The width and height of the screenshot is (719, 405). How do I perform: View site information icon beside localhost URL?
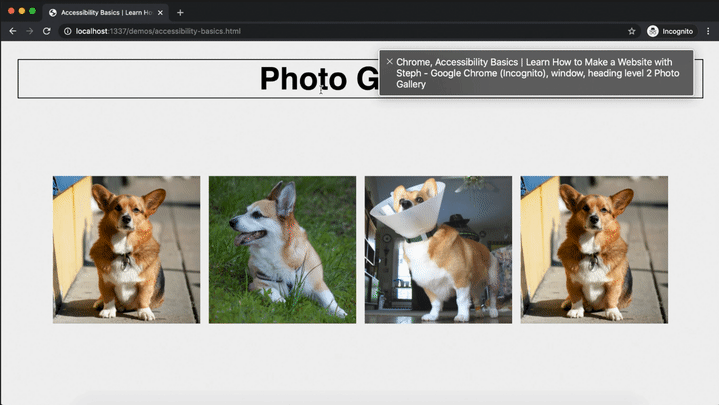pos(67,31)
